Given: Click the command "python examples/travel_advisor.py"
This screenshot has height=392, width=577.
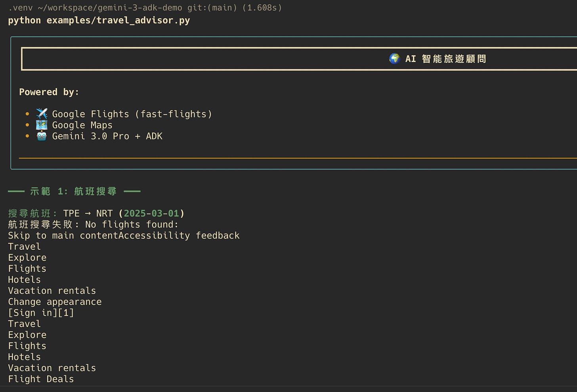Looking at the screenshot, I should pos(99,21).
